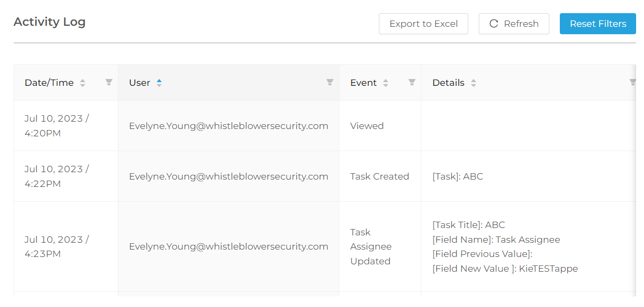Click the Details column sort arrows
The image size is (644, 307).
coord(474,83)
